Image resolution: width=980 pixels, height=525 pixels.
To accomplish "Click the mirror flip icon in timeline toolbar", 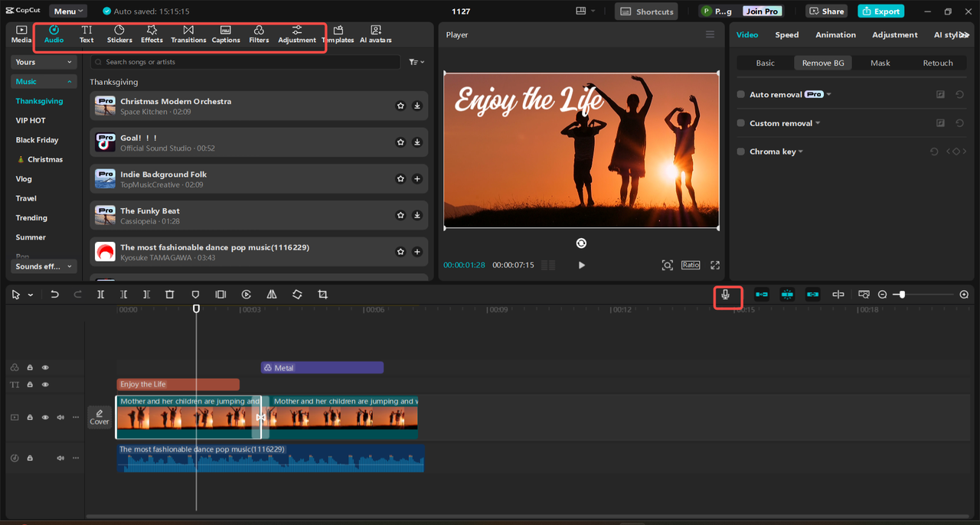I will (272, 295).
